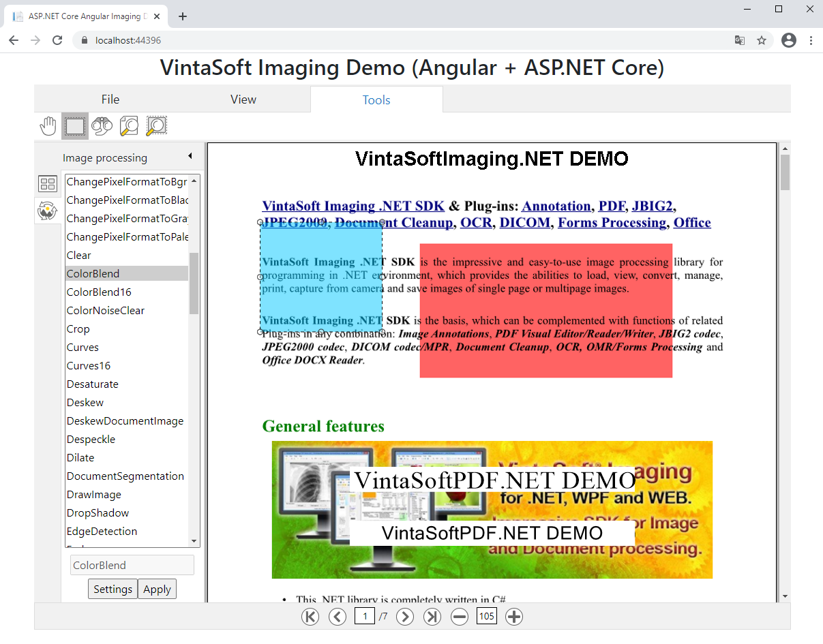
Task: Activate the rectangular selection tool
Action: pyautogui.click(x=75, y=126)
